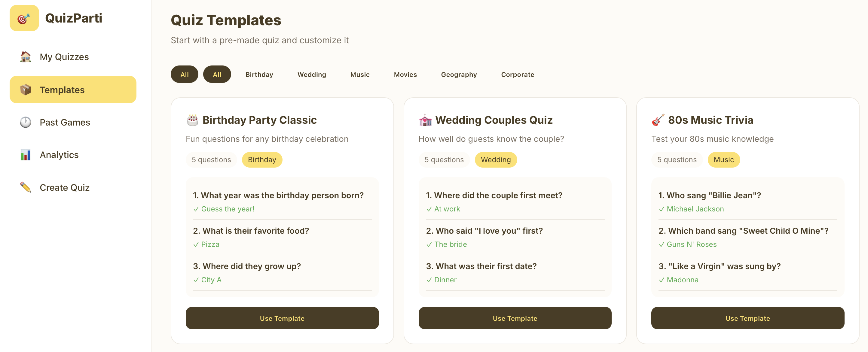Use the 80s Music Trivia template
The width and height of the screenshot is (868, 352).
(x=747, y=318)
